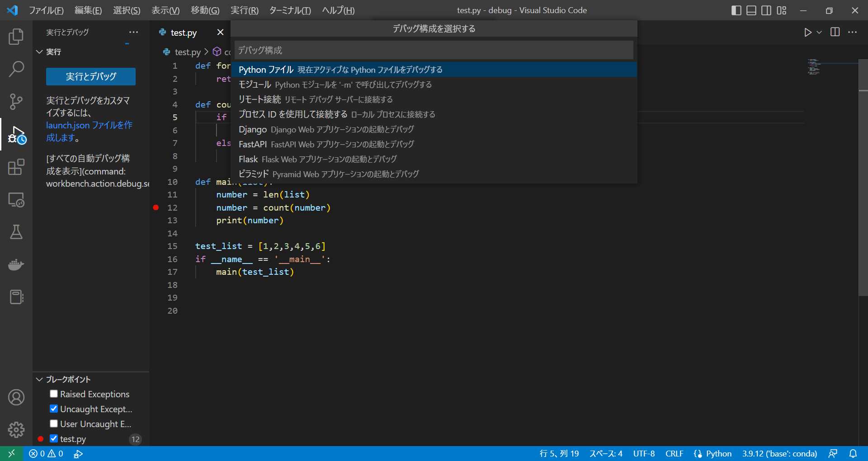Open the Extensions view
Screen dimensions: 868x461
(16, 167)
